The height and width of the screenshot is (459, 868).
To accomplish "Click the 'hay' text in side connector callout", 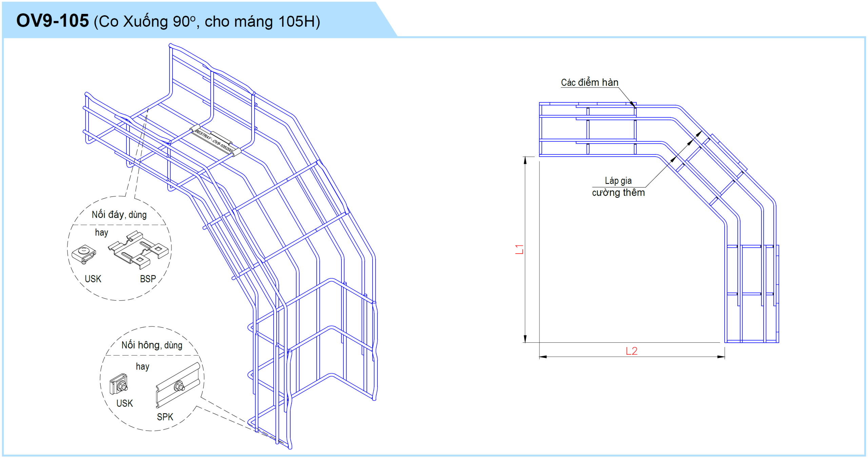I will click(142, 366).
